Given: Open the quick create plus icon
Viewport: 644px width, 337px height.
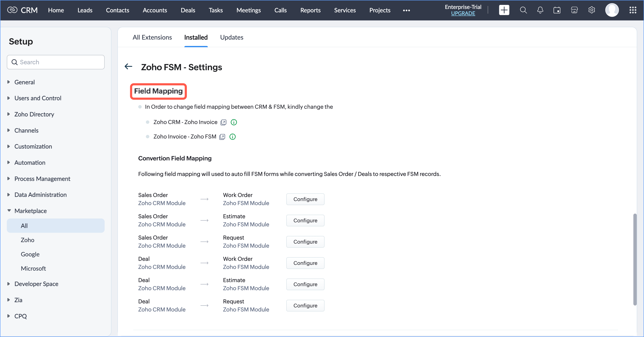Looking at the screenshot, I should coord(504,10).
